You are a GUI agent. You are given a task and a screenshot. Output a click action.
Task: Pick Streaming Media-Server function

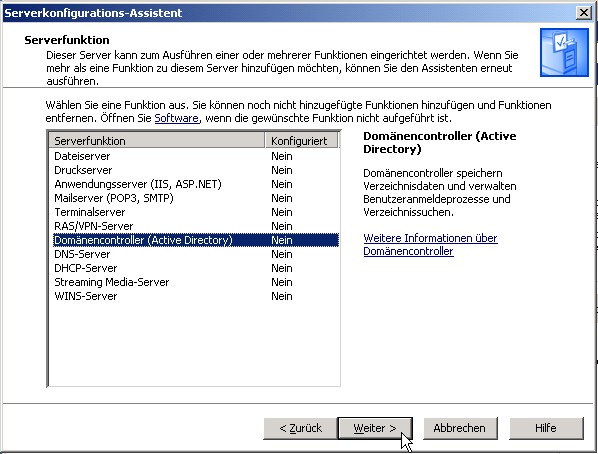(x=196, y=282)
